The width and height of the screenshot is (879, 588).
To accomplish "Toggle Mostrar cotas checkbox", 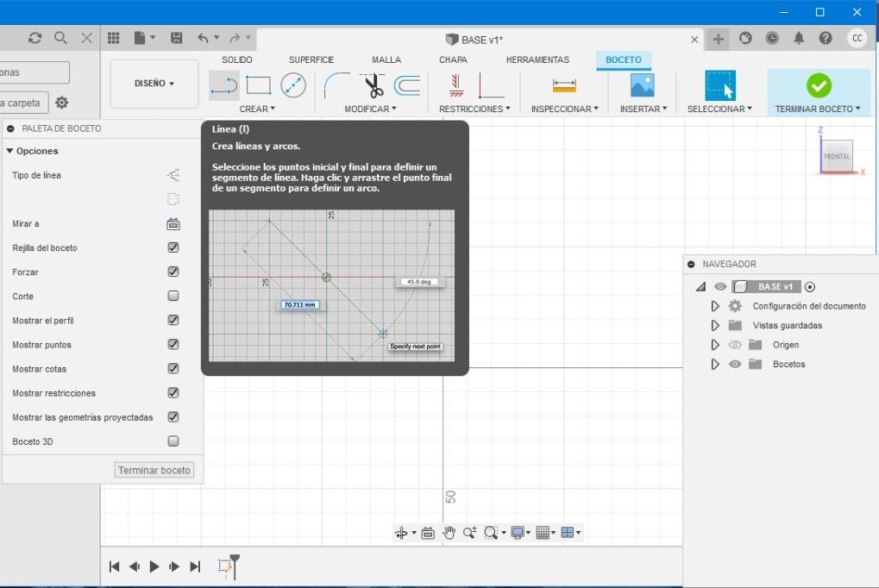I will coord(173,368).
